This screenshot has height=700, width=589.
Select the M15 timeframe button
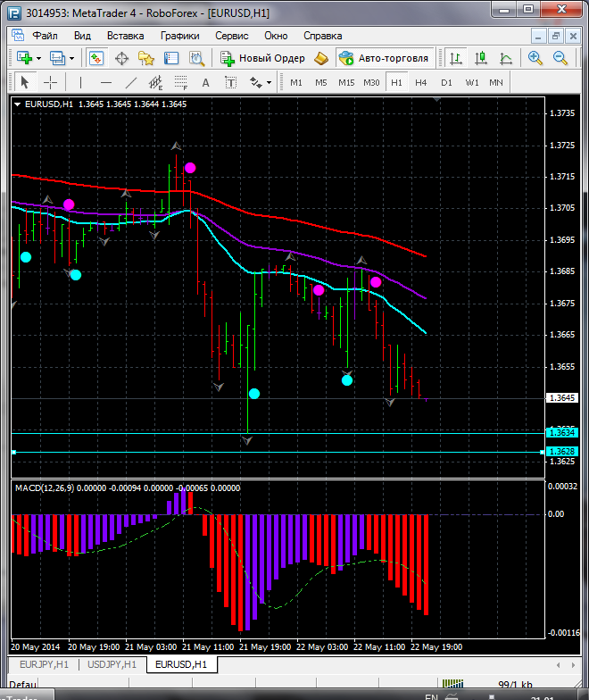point(346,82)
